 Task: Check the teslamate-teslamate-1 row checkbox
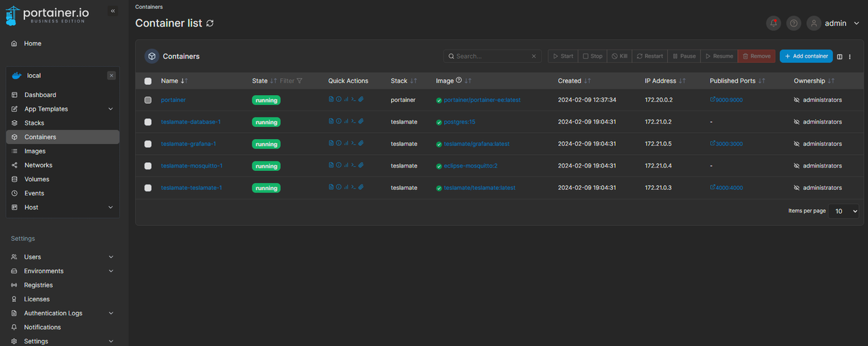[x=148, y=188]
